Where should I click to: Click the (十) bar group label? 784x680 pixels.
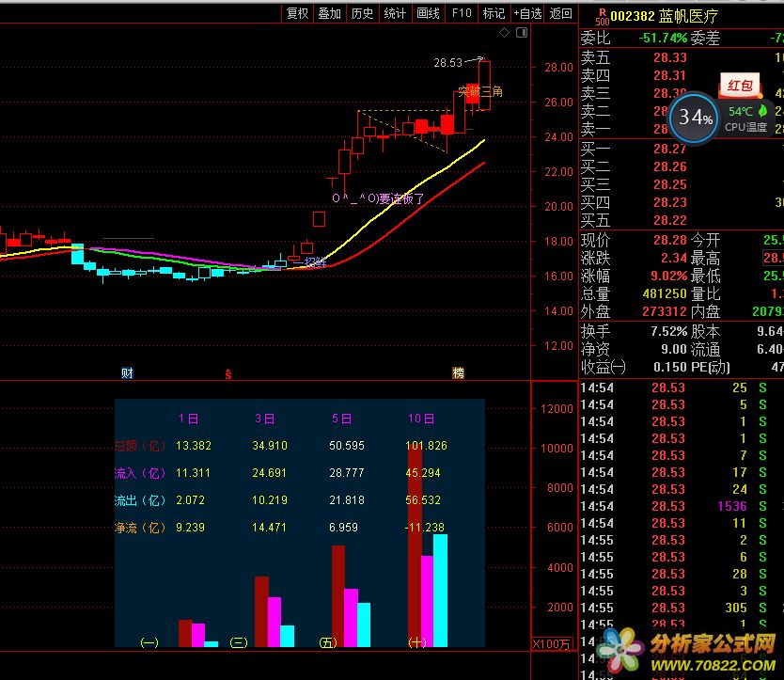[x=417, y=642]
